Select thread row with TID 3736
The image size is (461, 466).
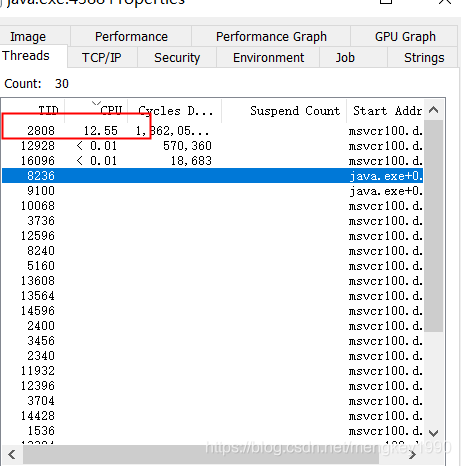[213, 221]
